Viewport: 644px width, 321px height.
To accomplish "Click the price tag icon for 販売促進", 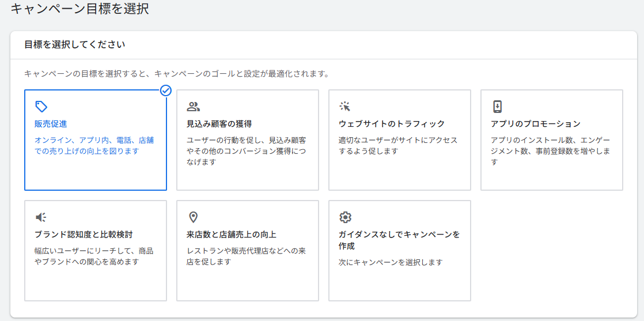I will pyautogui.click(x=41, y=107).
